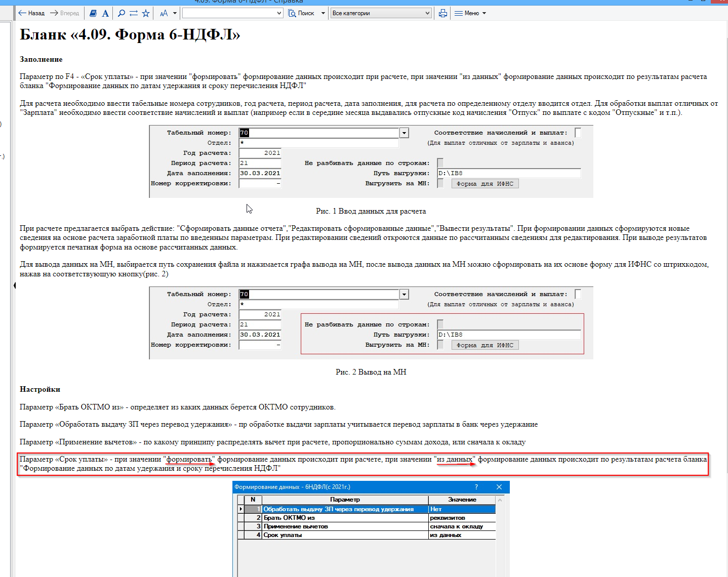728x577 pixels.
Task: Click Год расчета value 2021 in Рис. 1
Action: tap(260, 153)
